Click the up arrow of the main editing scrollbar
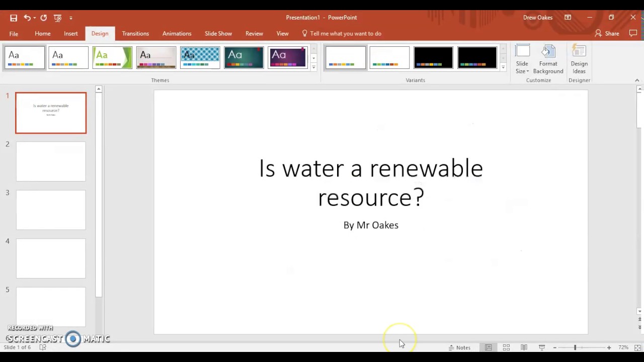 coord(639,89)
